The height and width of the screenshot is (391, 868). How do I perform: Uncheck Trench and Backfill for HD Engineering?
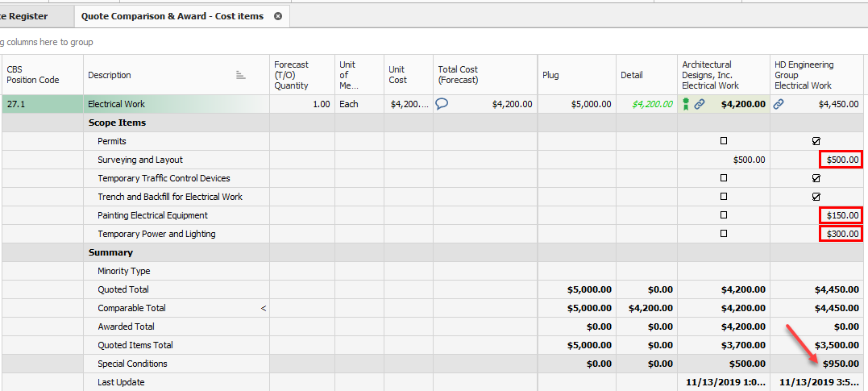(x=816, y=197)
